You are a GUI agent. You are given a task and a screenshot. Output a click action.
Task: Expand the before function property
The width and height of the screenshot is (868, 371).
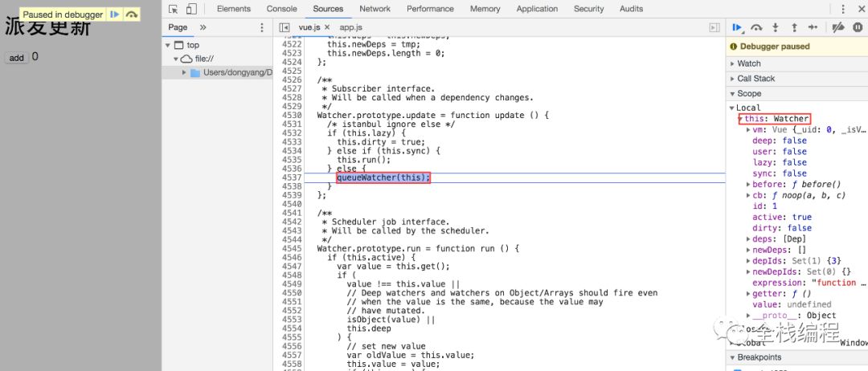point(748,184)
